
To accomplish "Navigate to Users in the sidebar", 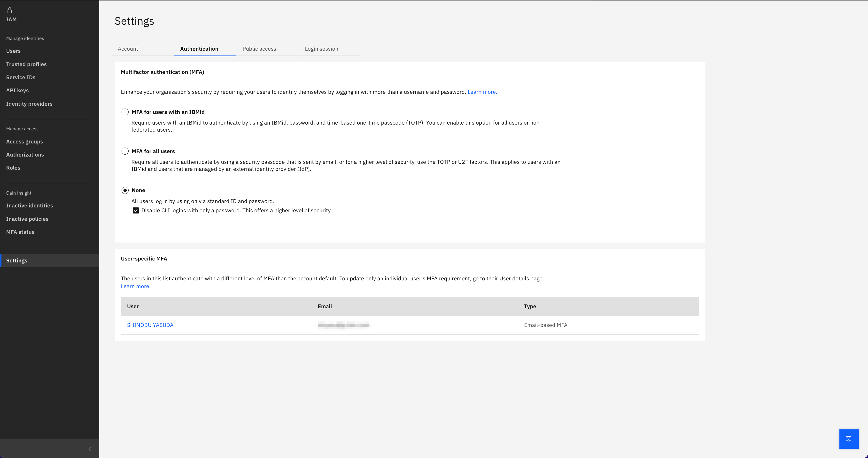I will [13, 51].
